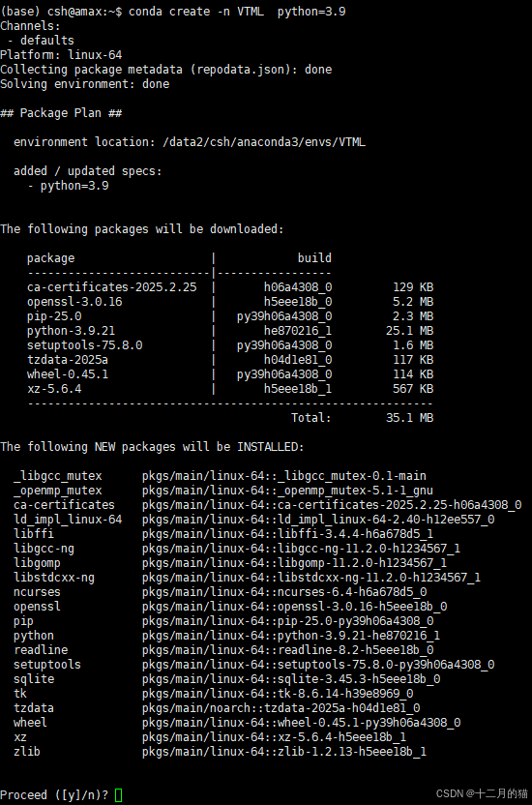Click the '## Package Plan ##' heading
532x805 pixels.
(61, 113)
